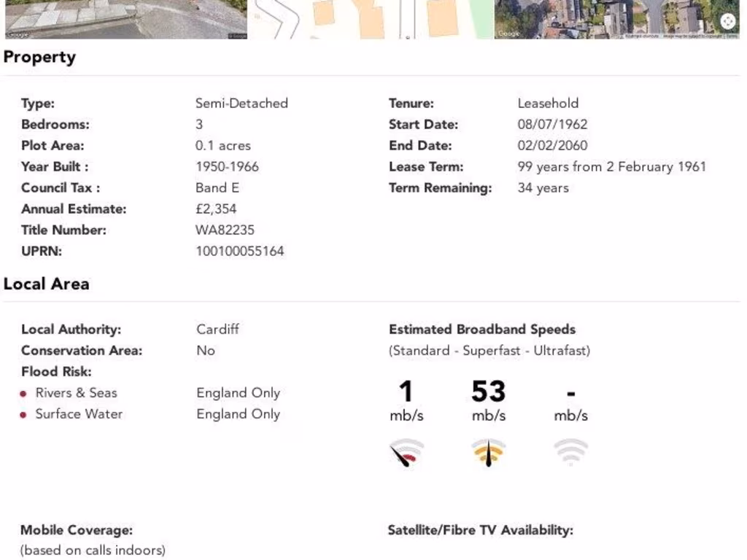This screenshot has height=560, width=747.
Task: Select the title number WA82235
Action: (x=225, y=230)
